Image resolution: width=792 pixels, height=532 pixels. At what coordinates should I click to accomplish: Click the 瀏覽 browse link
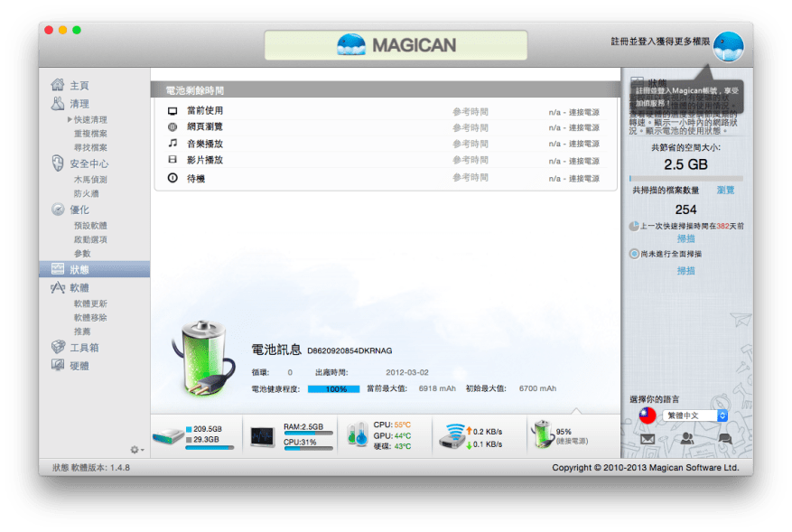pyautogui.click(x=725, y=191)
